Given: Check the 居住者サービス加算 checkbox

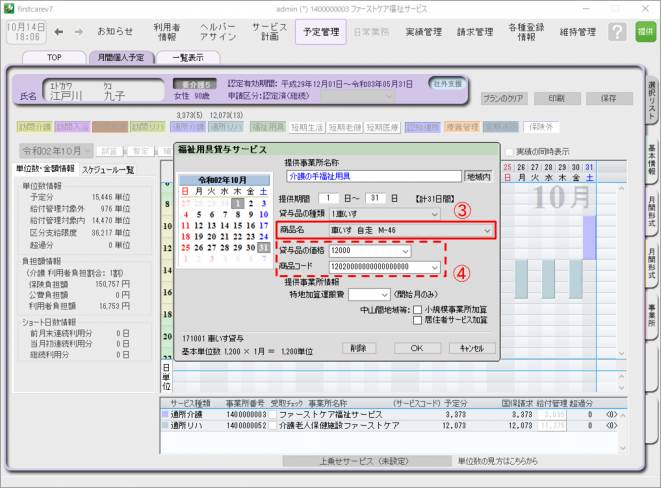Looking at the screenshot, I should tap(415, 321).
